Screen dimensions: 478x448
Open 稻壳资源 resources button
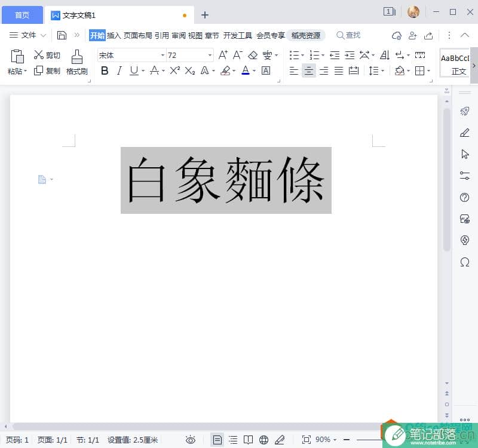(x=306, y=36)
